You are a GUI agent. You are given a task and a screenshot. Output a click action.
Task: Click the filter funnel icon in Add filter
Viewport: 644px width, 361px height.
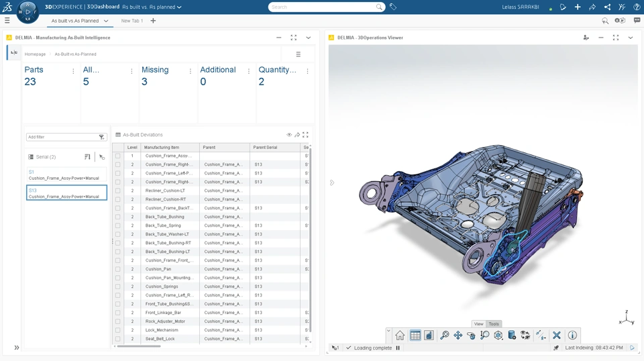coord(101,137)
